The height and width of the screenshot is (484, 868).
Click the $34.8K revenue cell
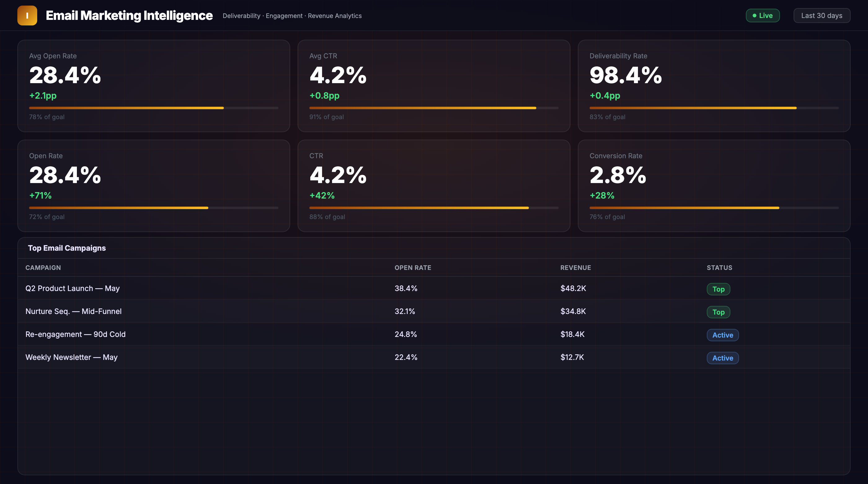573,311
